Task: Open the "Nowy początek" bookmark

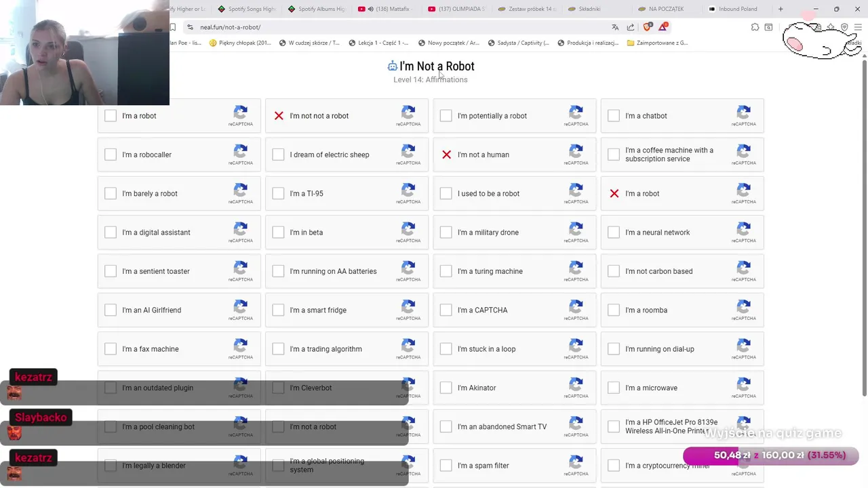Action: pos(448,43)
